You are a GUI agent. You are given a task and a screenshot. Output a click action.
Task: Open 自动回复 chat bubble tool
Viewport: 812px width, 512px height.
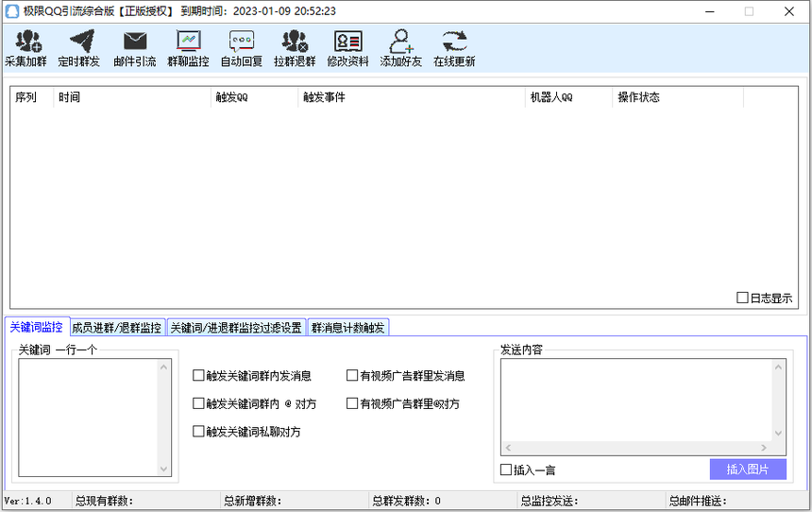coord(242,48)
